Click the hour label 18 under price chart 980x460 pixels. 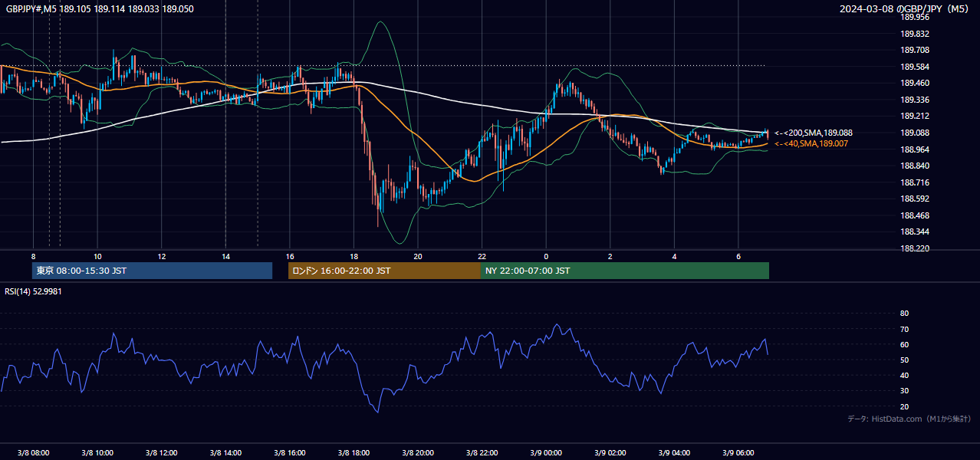(354, 256)
